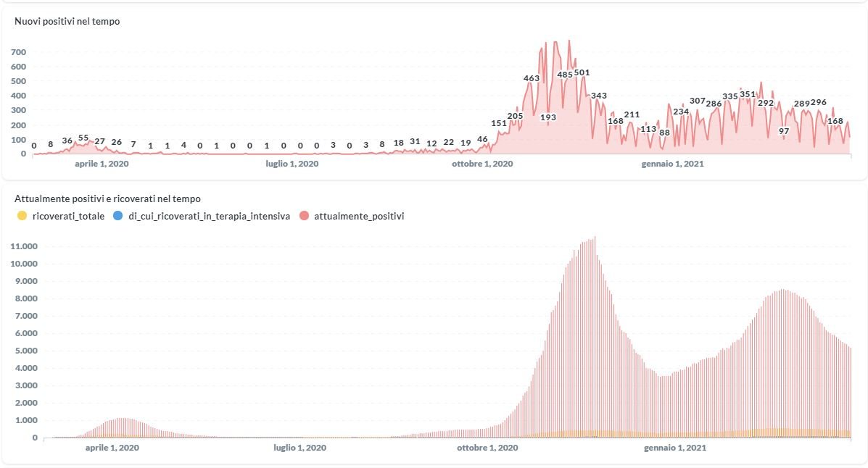Click the data label 193 in top chart
Screen dimensions: 868x468
pyautogui.click(x=548, y=117)
